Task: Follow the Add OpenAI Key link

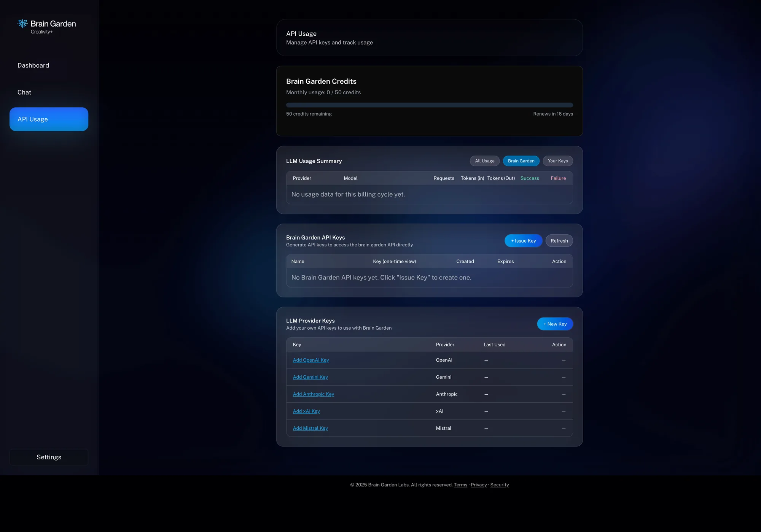Action: click(x=311, y=360)
